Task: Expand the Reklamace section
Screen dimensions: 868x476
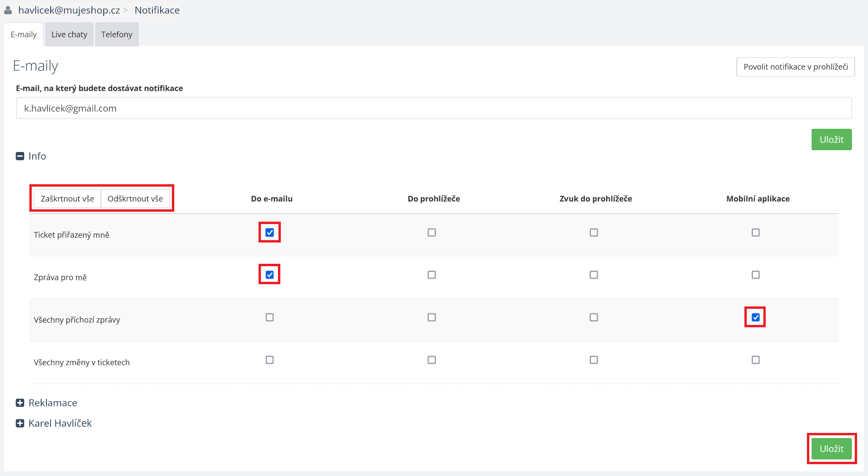Action: [20, 403]
